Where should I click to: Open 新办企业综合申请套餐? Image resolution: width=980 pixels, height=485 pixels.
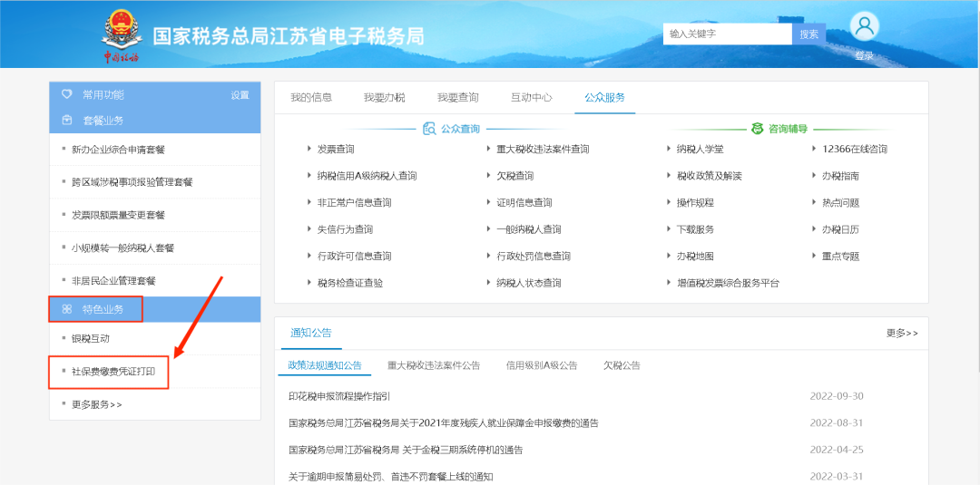pos(118,150)
